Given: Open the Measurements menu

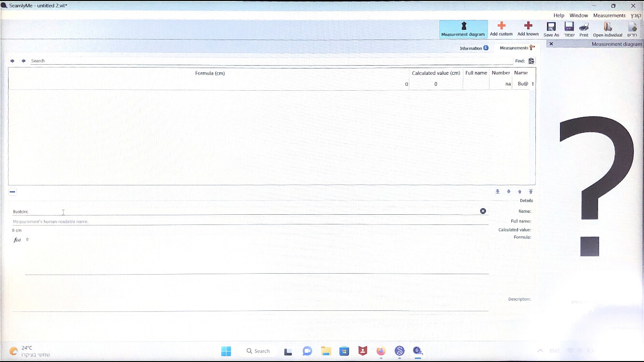Looking at the screenshot, I should [x=609, y=15].
